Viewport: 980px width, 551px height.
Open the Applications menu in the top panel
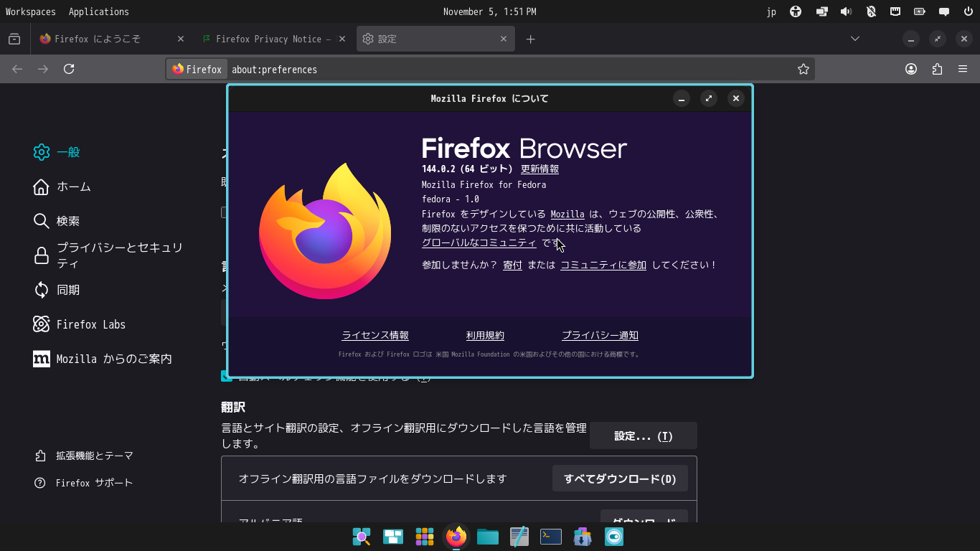[99, 11]
